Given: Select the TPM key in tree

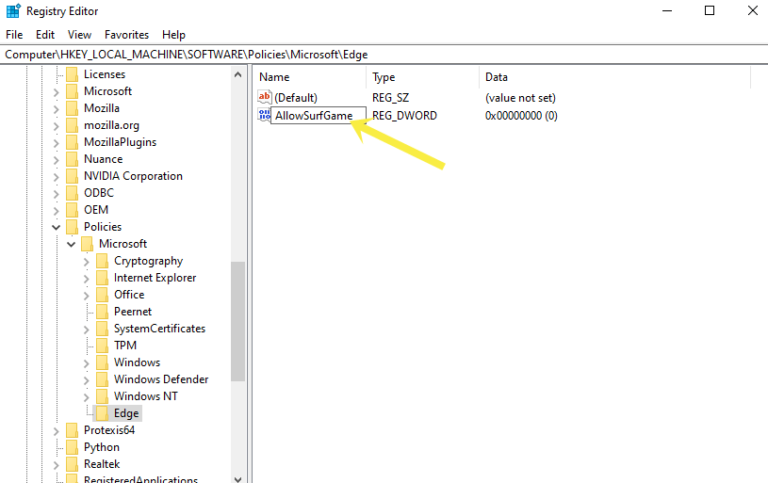Looking at the screenshot, I should [x=125, y=345].
